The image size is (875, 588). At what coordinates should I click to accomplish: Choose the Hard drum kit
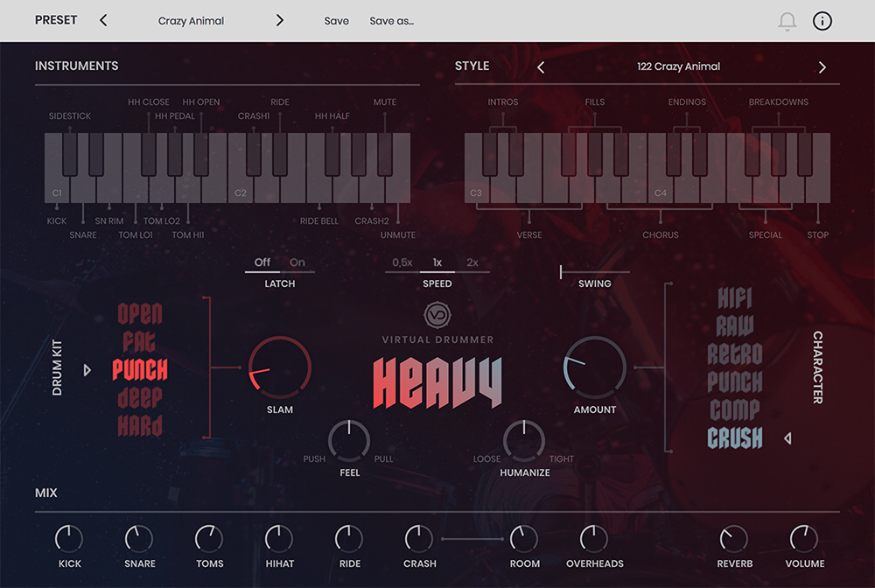coord(140,425)
